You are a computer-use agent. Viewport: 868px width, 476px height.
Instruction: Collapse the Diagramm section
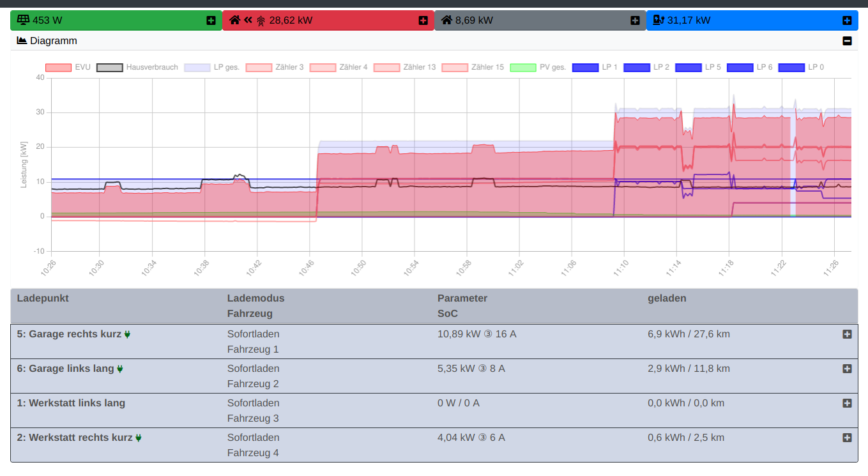coord(847,41)
